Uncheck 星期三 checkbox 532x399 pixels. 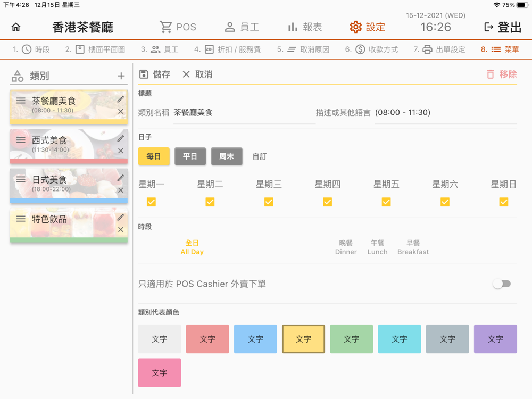(x=269, y=202)
